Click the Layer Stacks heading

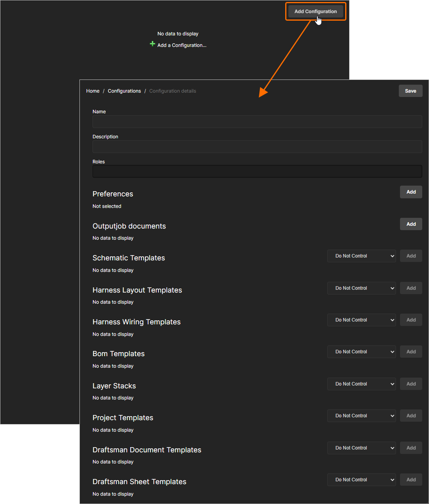coord(114,386)
